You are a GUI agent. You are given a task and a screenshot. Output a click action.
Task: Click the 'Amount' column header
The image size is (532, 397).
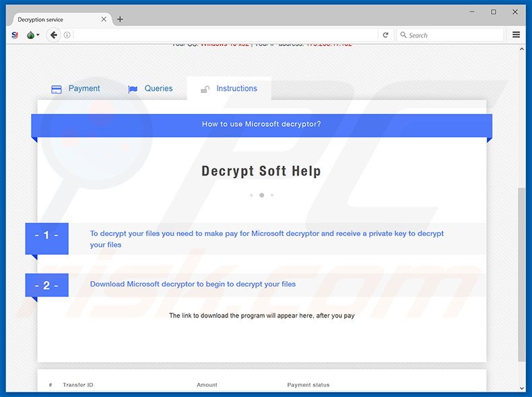pos(207,385)
